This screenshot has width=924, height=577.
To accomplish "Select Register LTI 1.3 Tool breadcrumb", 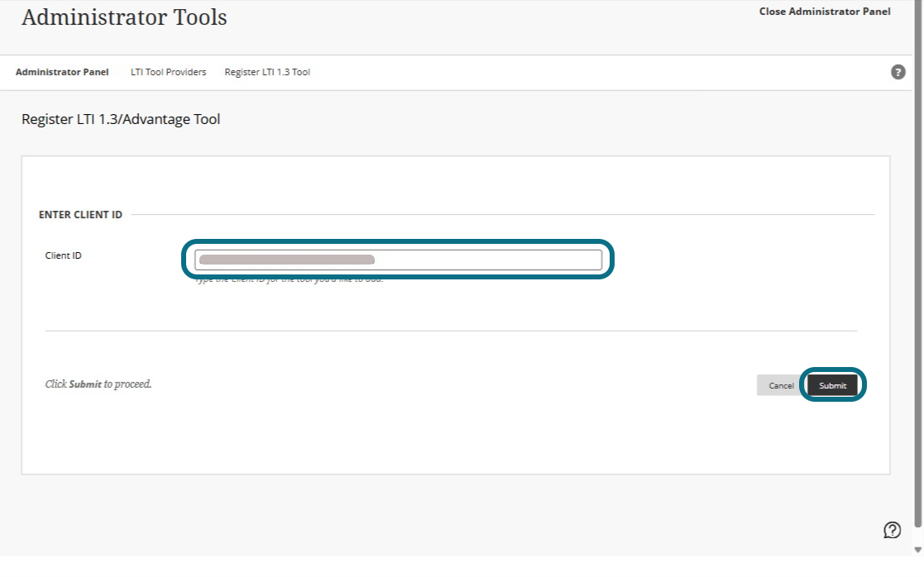I will [x=267, y=72].
